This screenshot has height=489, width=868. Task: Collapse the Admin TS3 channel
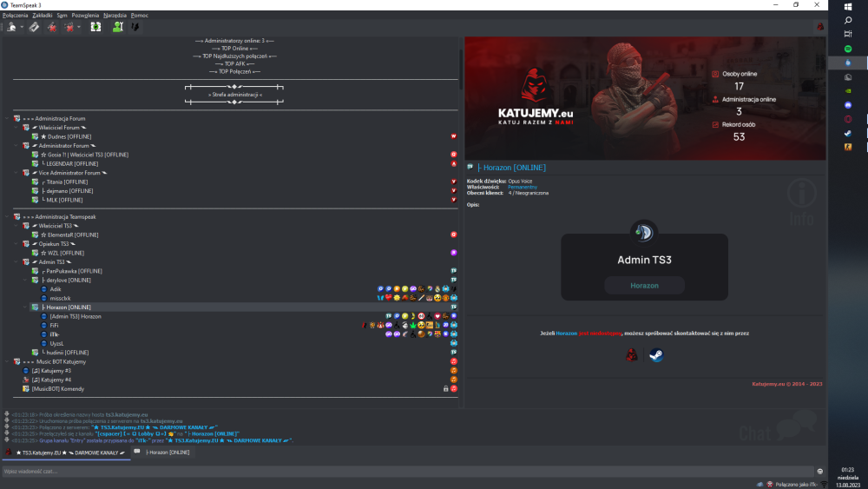click(16, 262)
